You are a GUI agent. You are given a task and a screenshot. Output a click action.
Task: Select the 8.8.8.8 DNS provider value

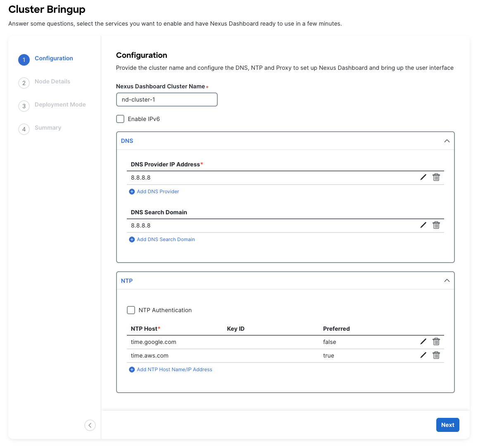(x=140, y=178)
